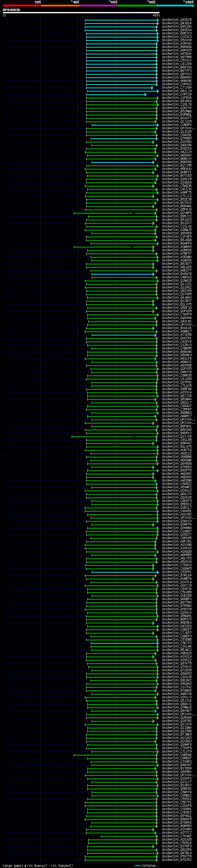Select the BP049036 query name

coord(11,10)
